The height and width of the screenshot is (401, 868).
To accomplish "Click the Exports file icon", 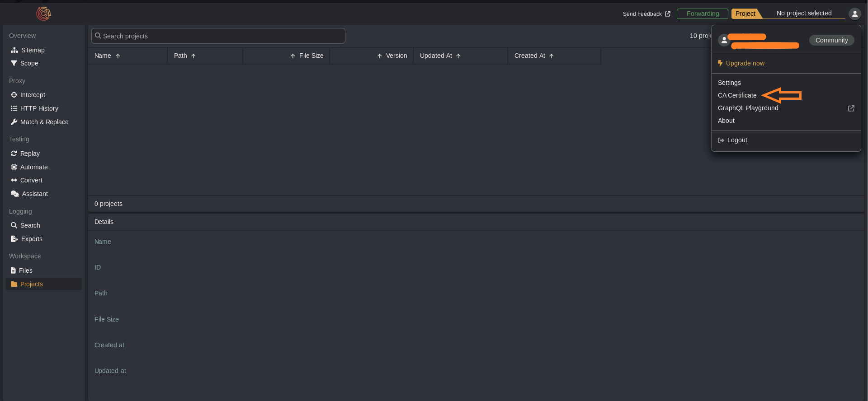I will [14, 239].
